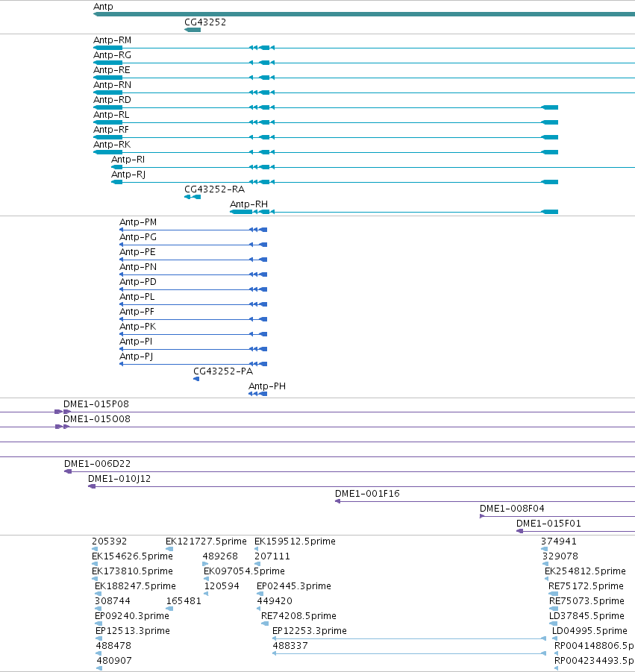The width and height of the screenshot is (635, 672).
Task: Select EST label LD04995.5prime
Action: 590,631
